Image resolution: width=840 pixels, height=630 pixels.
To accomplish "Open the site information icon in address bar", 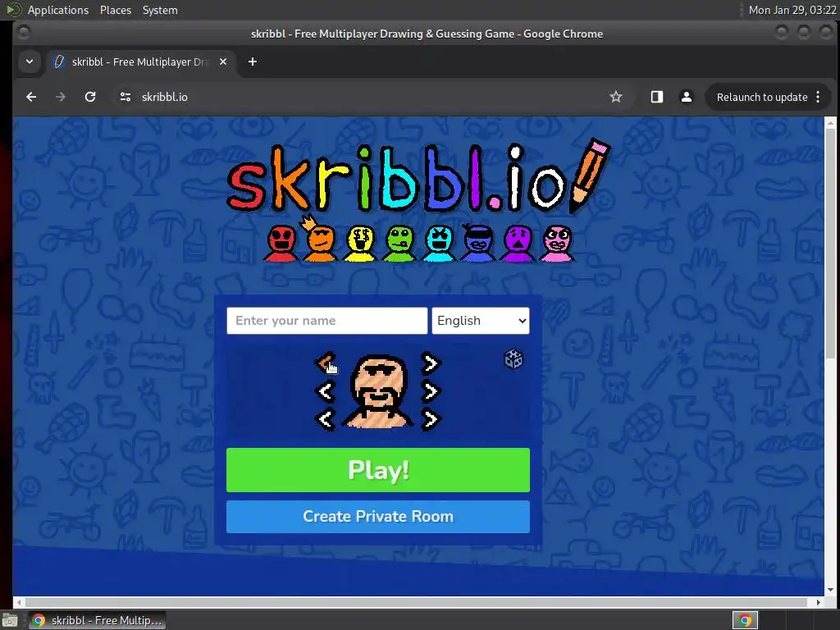I will 126,97.
